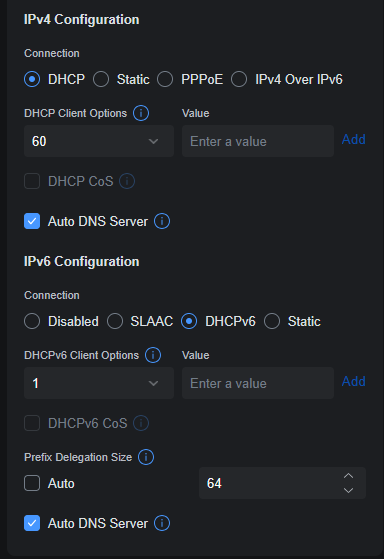Expand DHCPv6 Client Options dropdown showing 1

click(99, 383)
